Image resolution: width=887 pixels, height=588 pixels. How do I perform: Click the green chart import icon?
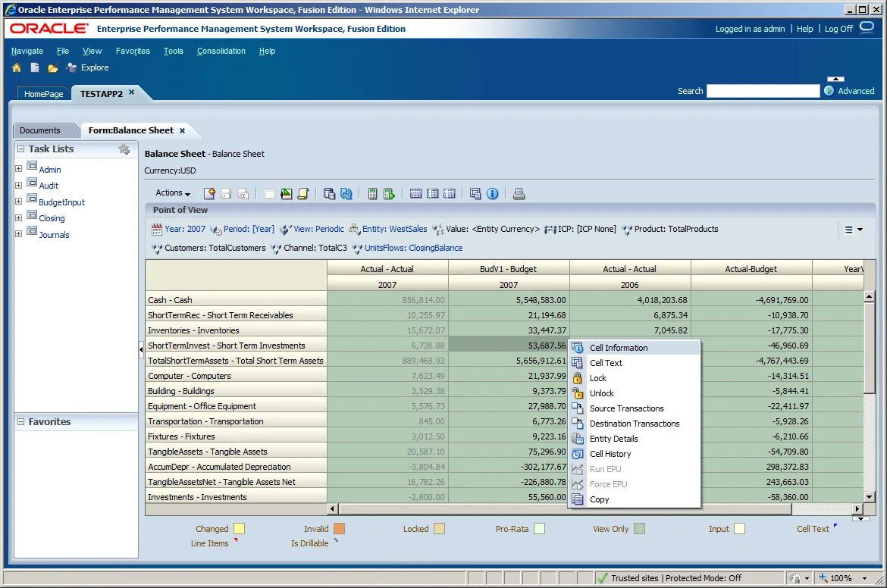coord(287,194)
